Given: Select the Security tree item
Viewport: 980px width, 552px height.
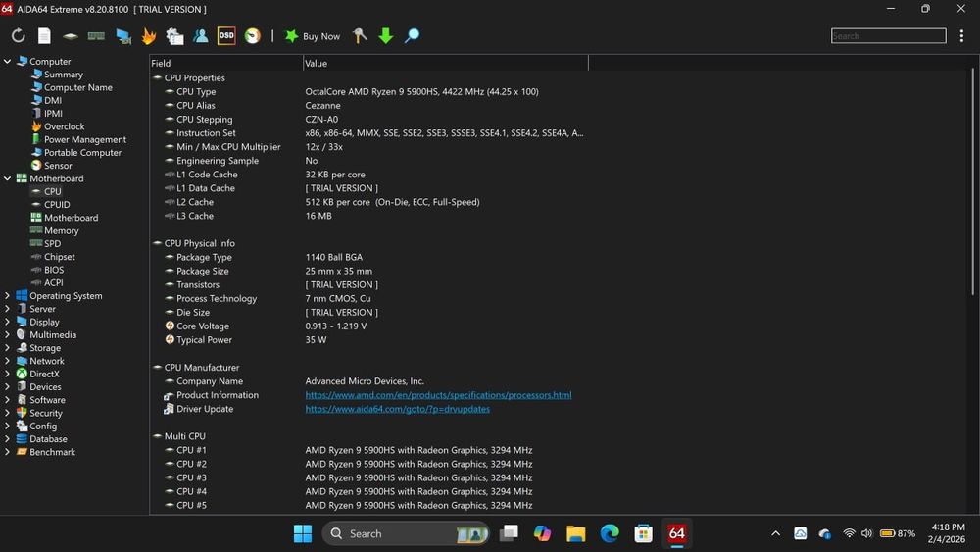Looking at the screenshot, I should click(46, 413).
